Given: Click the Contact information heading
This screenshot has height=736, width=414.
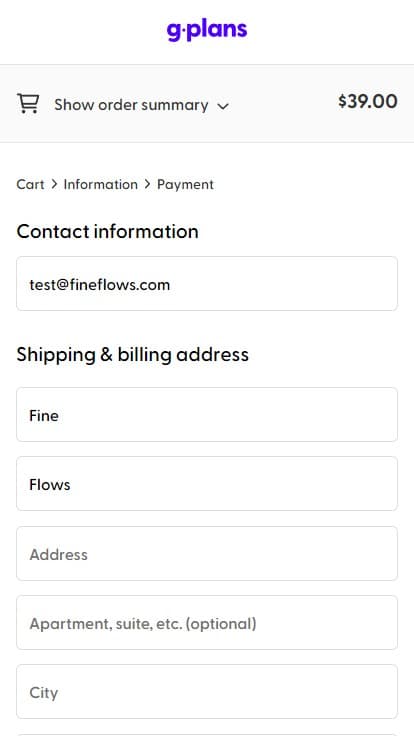Looking at the screenshot, I should (107, 231).
